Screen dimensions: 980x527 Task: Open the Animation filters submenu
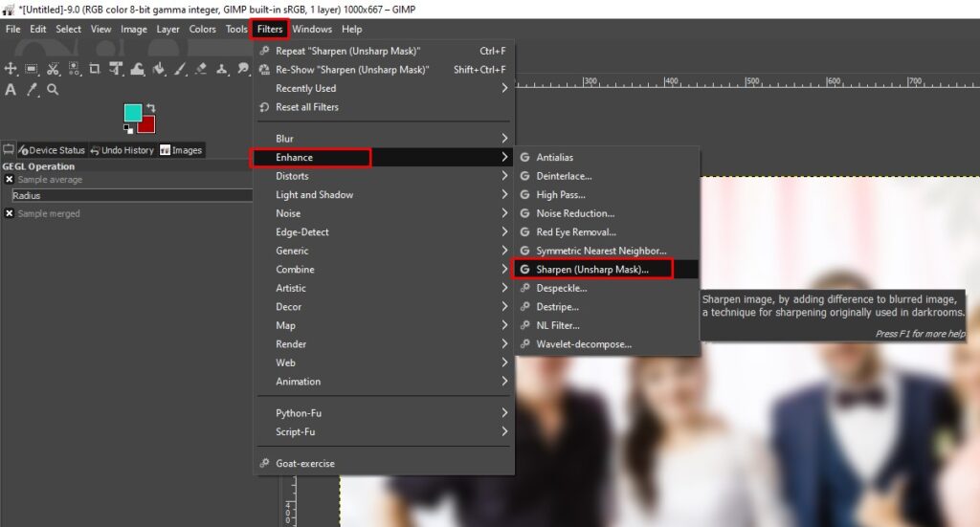[383, 382]
